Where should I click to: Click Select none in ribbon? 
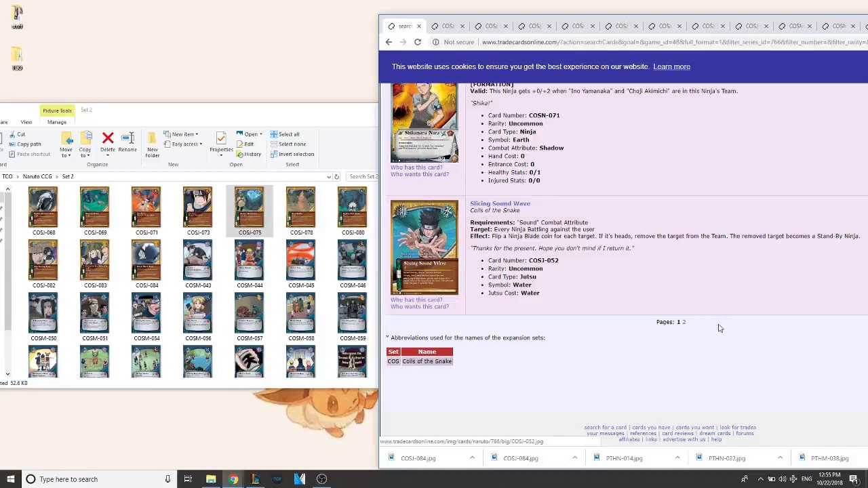(x=288, y=144)
